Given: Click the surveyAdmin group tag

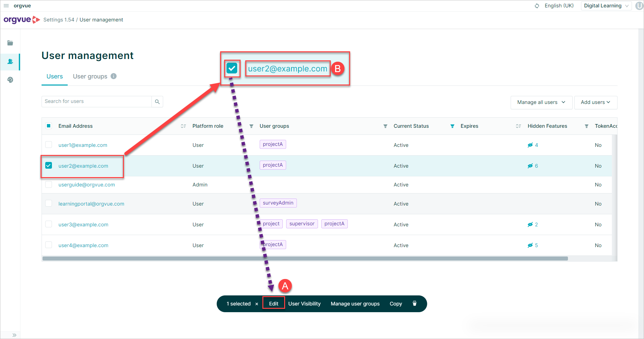Looking at the screenshot, I should coord(278,203).
